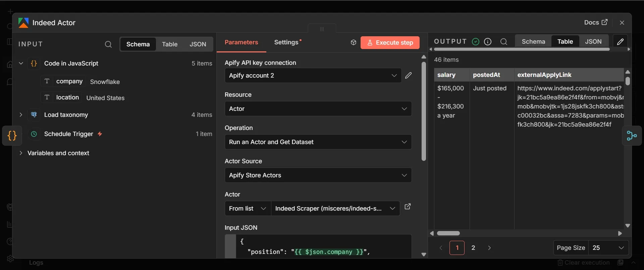Image resolution: width=644 pixels, height=270 pixels.
Task: Click the output success checkmark icon
Action: pyautogui.click(x=476, y=42)
